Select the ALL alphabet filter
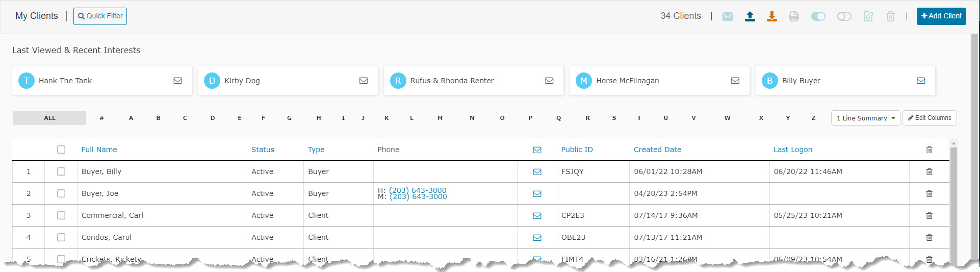Screen dimensions: 980x272 pyautogui.click(x=49, y=118)
